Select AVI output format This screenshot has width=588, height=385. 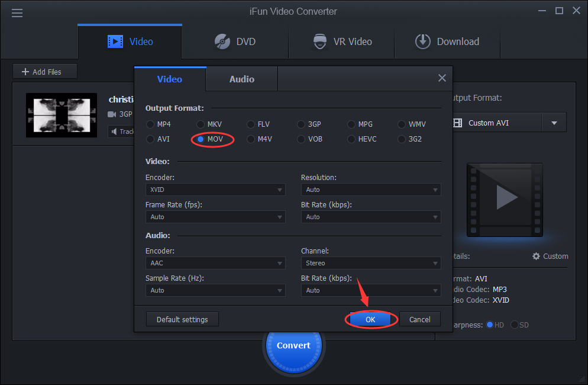tap(158, 139)
